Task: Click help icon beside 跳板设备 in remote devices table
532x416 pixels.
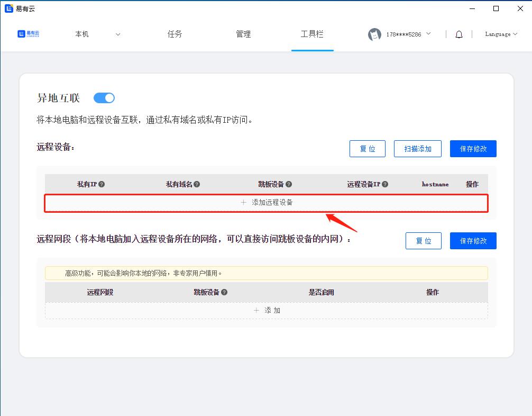Action: click(289, 184)
